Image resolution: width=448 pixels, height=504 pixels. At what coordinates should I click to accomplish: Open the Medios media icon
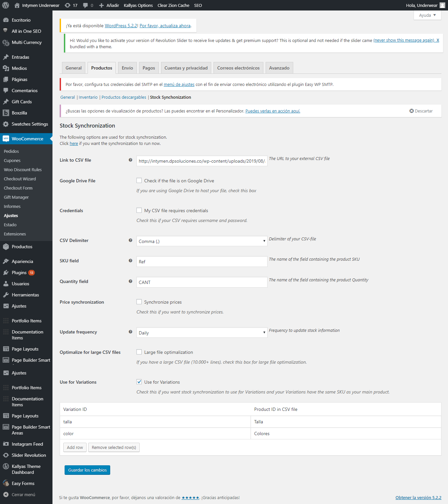click(6, 68)
